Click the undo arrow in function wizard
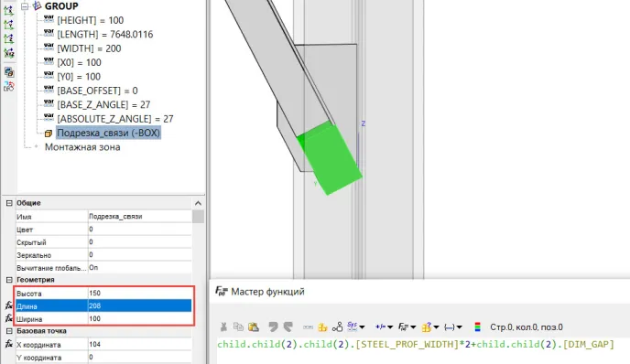 click(x=273, y=327)
